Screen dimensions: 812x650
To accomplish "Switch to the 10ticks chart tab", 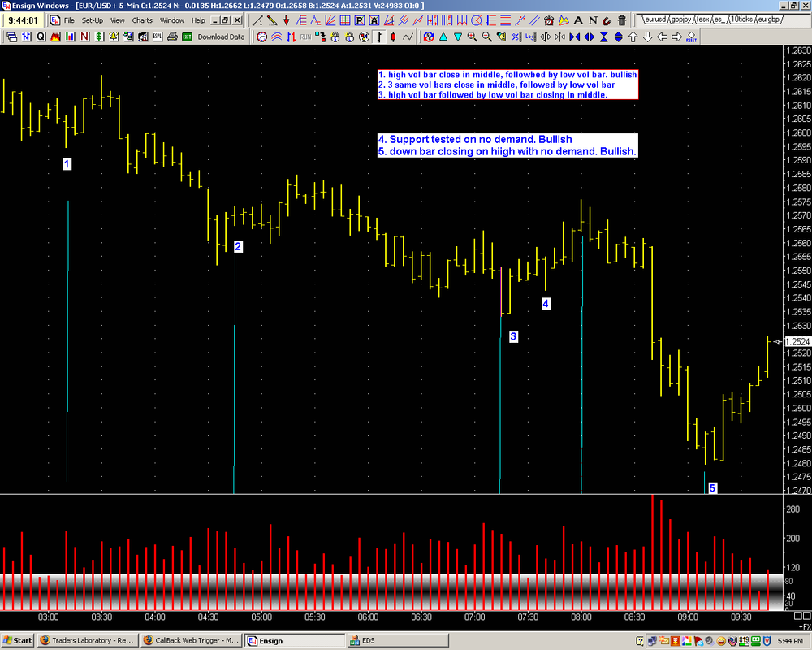I will (741, 19).
